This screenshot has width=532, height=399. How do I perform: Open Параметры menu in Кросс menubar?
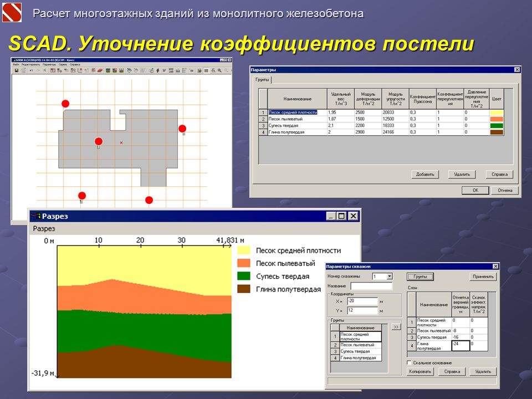pos(49,64)
